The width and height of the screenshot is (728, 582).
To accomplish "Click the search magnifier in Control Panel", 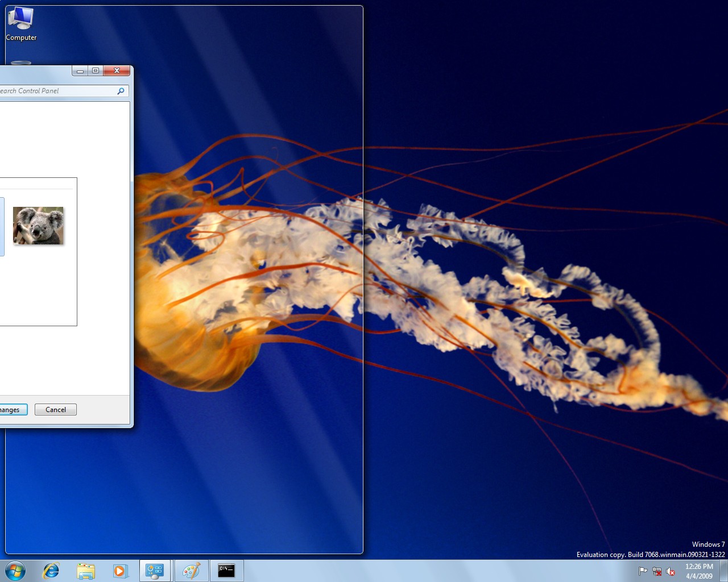I will click(121, 91).
